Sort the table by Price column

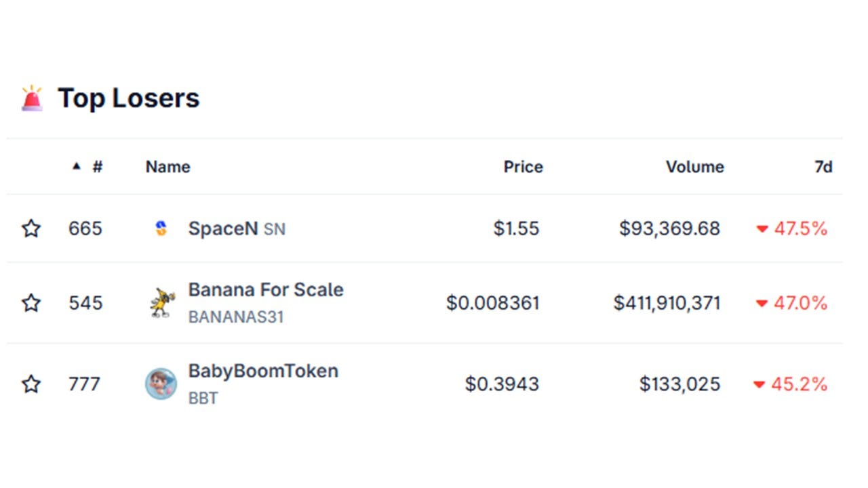coord(523,166)
